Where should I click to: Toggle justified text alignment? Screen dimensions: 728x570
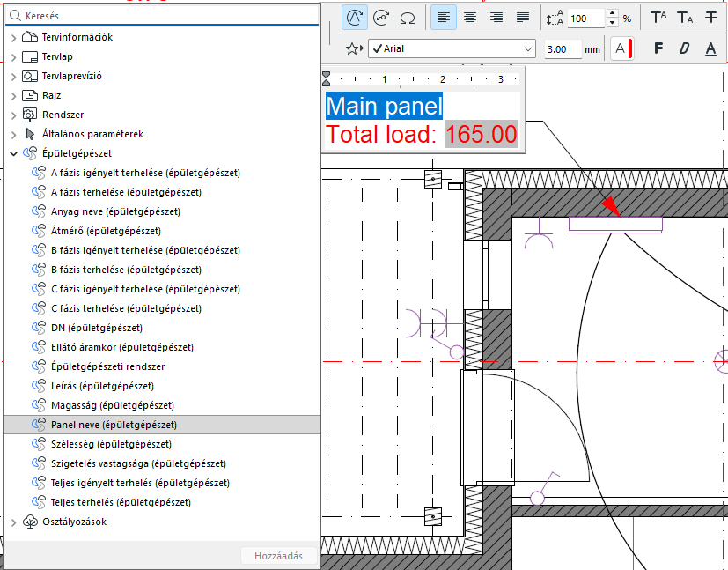click(x=523, y=19)
